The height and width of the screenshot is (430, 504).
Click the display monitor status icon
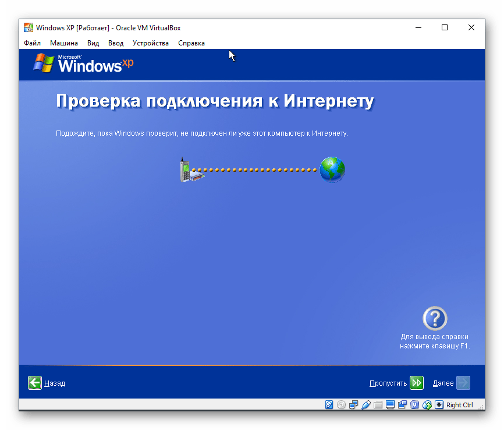390,404
